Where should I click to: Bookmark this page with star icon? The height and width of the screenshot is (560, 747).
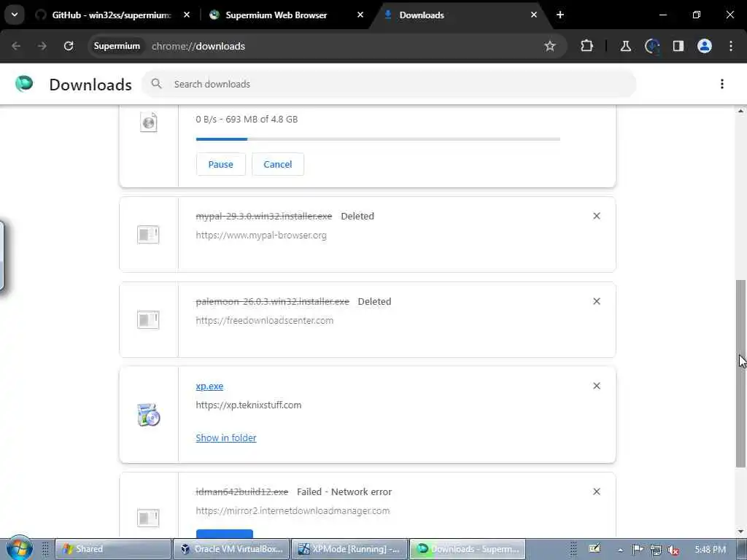550,46
